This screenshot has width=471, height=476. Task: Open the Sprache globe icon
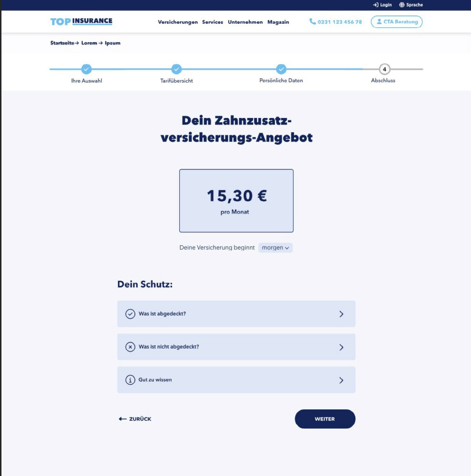pyautogui.click(x=402, y=5)
